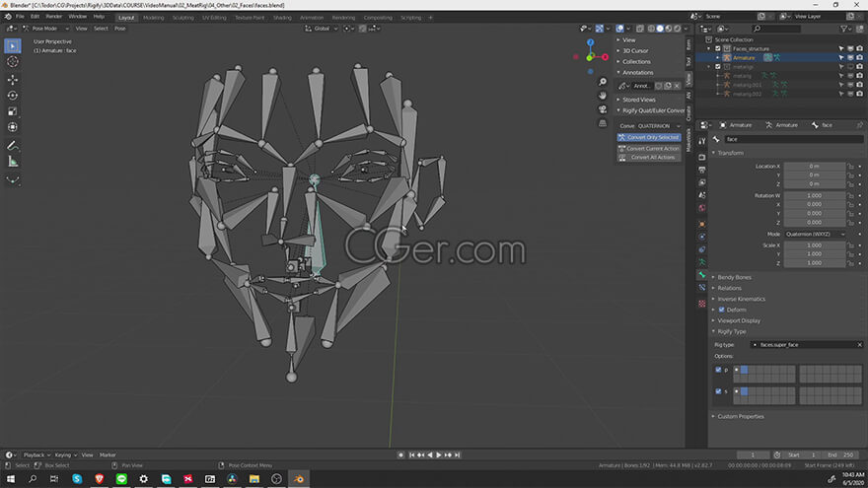Toggle camera view icon in viewport
Screen dimensions: 868x488
click(x=603, y=109)
